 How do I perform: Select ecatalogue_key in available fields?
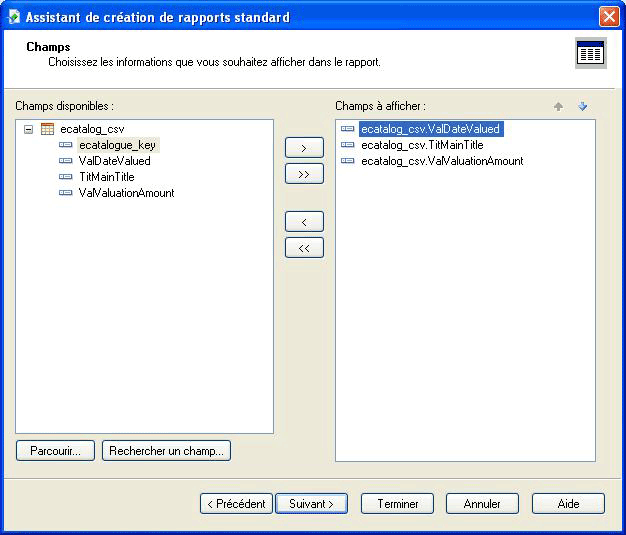coord(117,145)
